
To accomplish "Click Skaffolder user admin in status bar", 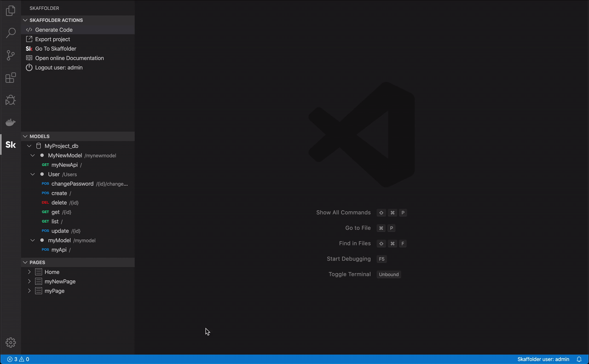I will (x=543, y=359).
